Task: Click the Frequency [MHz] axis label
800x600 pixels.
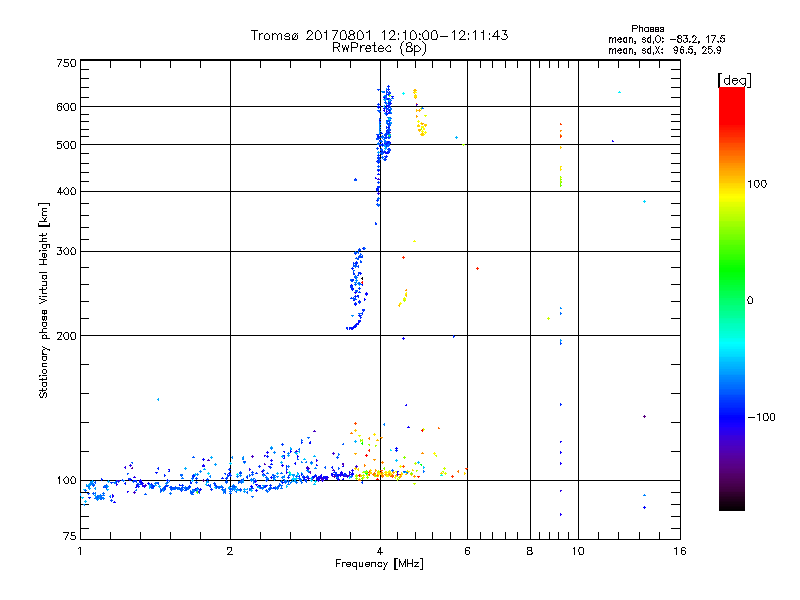Action: (379, 564)
